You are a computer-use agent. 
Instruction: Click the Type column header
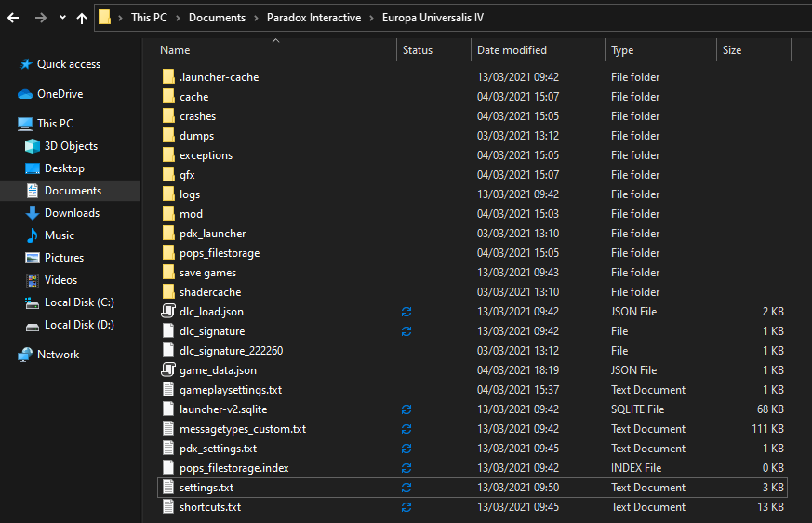tap(622, 50)
